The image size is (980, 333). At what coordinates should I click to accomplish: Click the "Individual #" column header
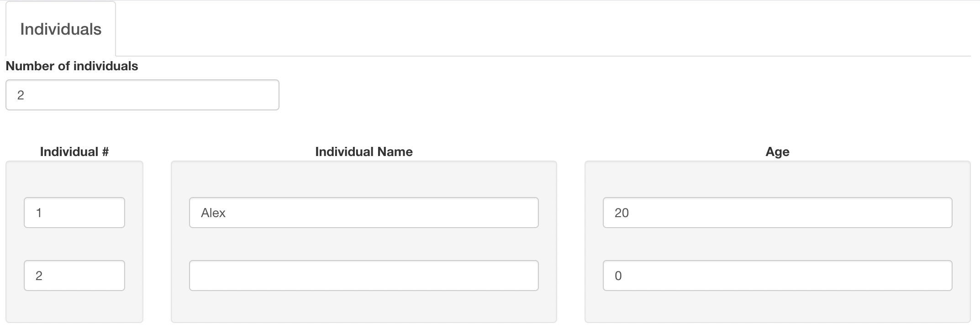[74, 152]
